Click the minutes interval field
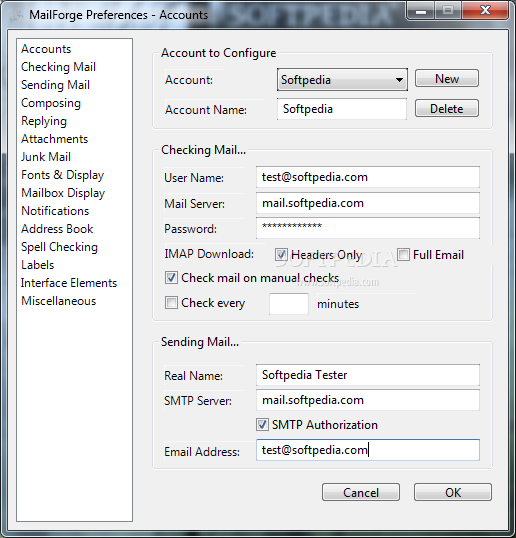 click(x=289, y=304)
